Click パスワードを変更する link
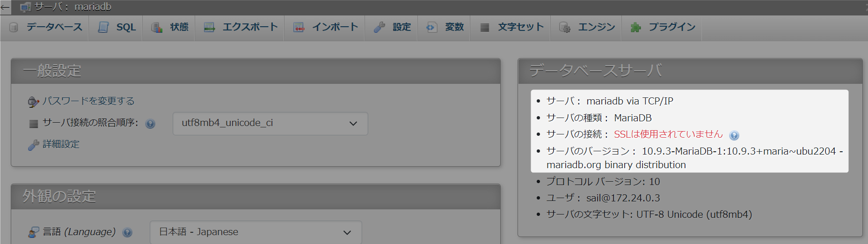Image resolution: width=868 pixels, height=244 pixels. click(x=88, y=101)
